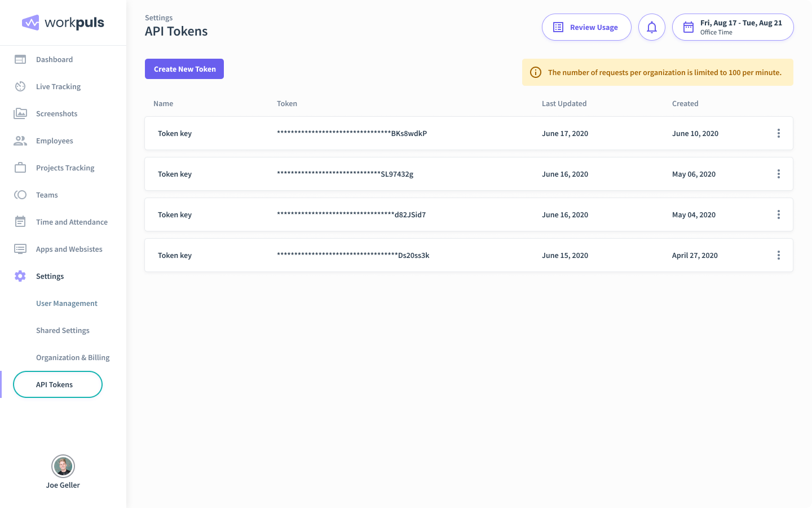Select the Live Tracking clock icon
This screenshot has height=508, width=812.
point(20,86)
